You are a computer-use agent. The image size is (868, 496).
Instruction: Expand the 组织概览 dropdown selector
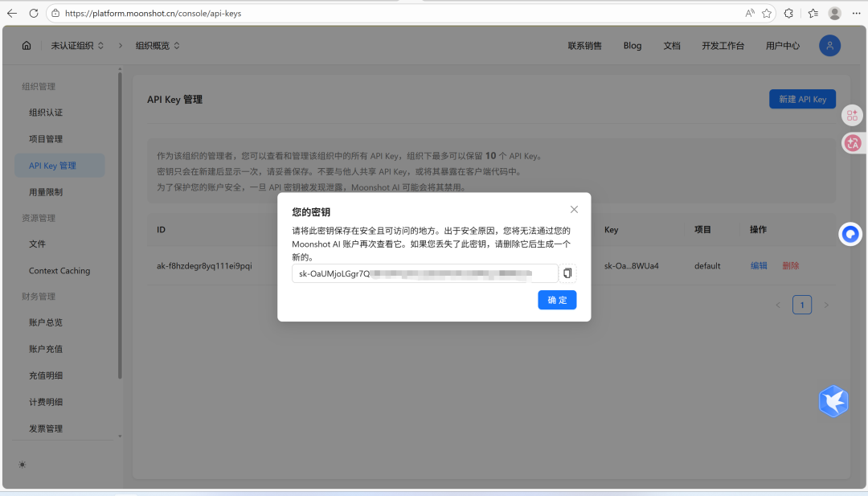(158, 46)
